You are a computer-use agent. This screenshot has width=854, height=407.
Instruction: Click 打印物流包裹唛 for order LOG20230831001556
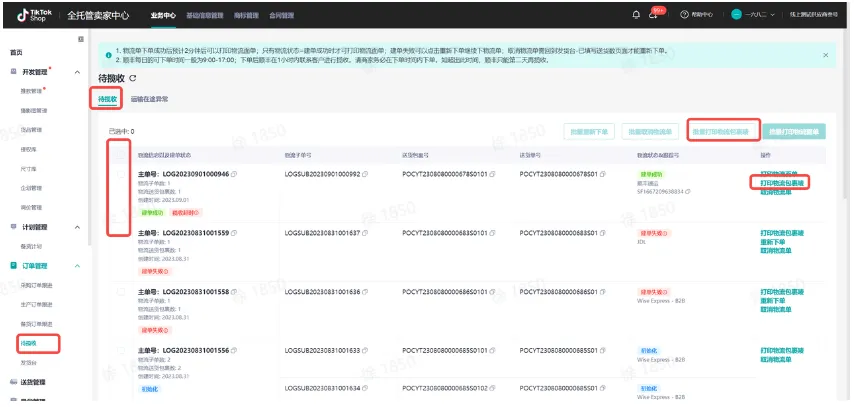point(782,350)
